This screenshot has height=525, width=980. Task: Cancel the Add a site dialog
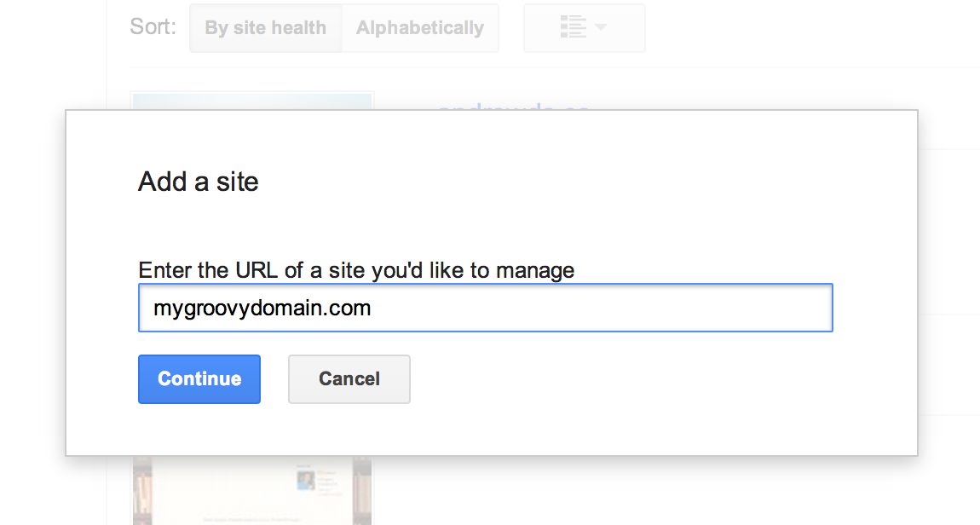coord(349,379)
